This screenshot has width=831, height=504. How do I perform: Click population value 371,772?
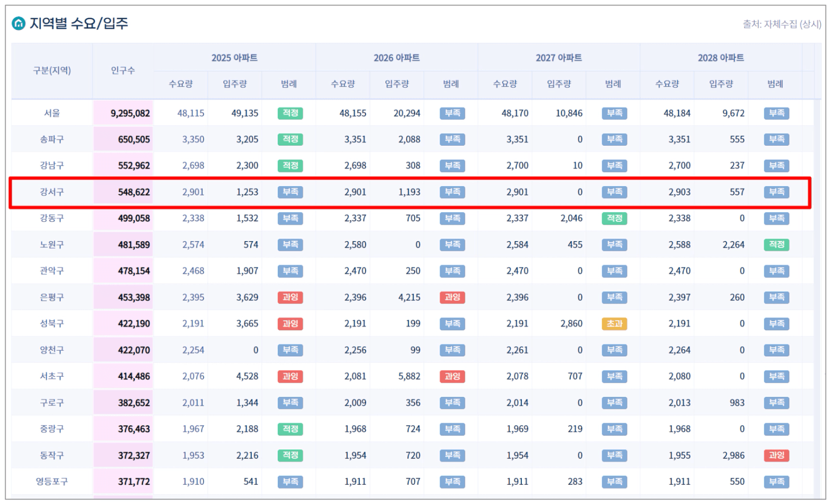(134, 482)
